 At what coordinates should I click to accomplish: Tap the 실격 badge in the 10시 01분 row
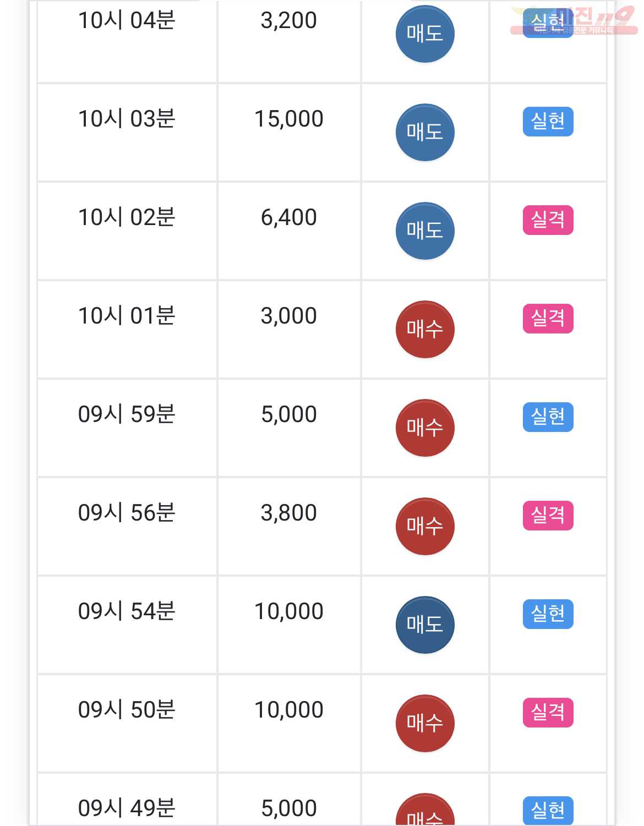coord(548,319)
